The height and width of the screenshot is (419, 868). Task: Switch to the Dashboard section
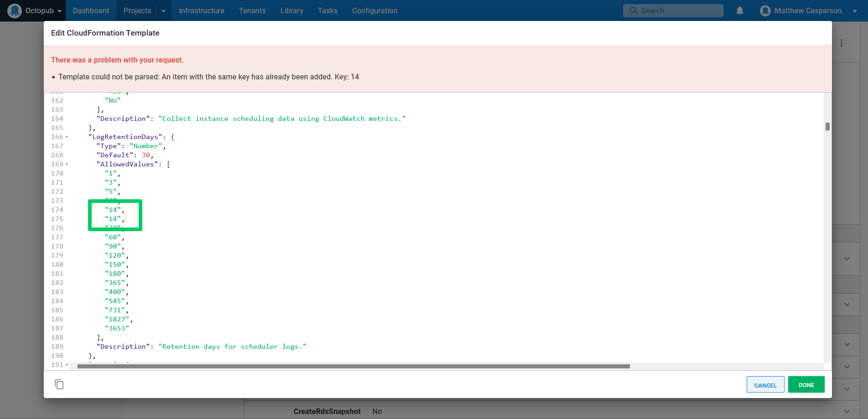tap(91, 10)
